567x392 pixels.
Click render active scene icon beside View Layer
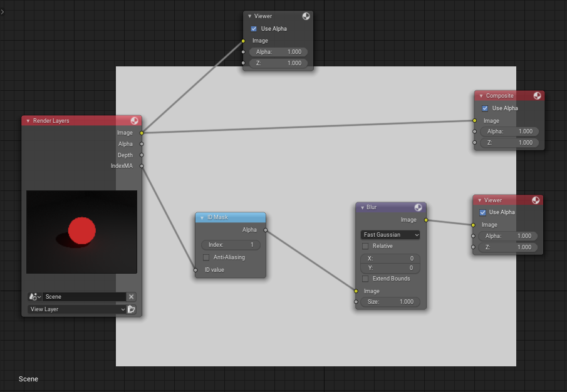(132, 309)
